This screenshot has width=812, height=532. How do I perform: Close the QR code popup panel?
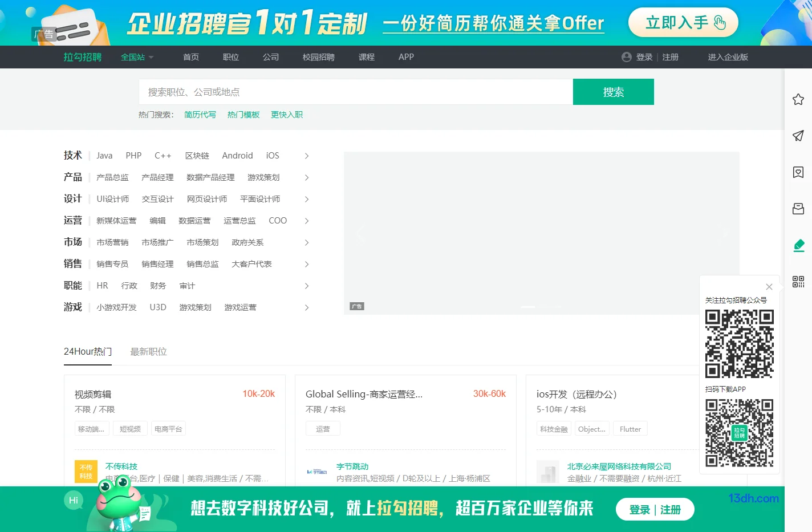click(x=769, y=287)
